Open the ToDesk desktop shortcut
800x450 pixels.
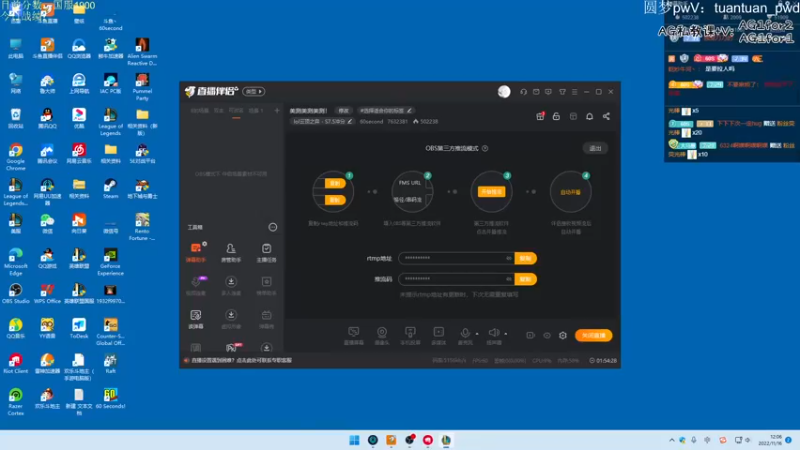(x=79, y=328)
